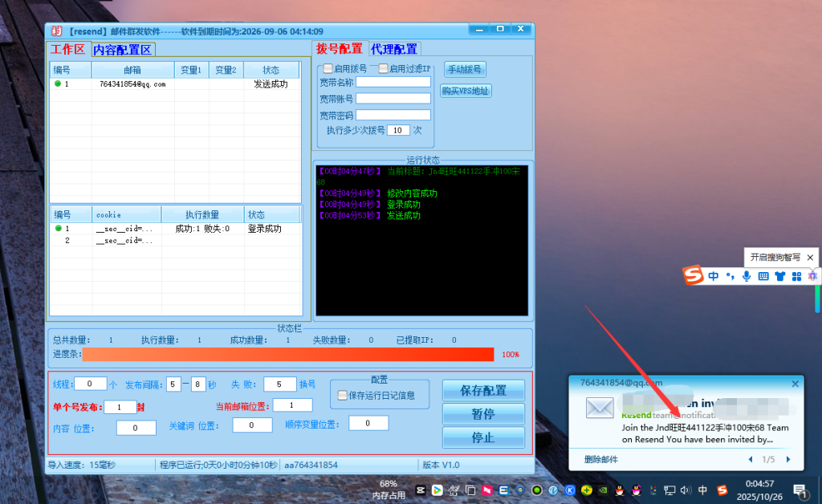Viewport: 822px width, 504px height.
Task: Open the Sogou toolbox grid icon
Action: (796, 276)
